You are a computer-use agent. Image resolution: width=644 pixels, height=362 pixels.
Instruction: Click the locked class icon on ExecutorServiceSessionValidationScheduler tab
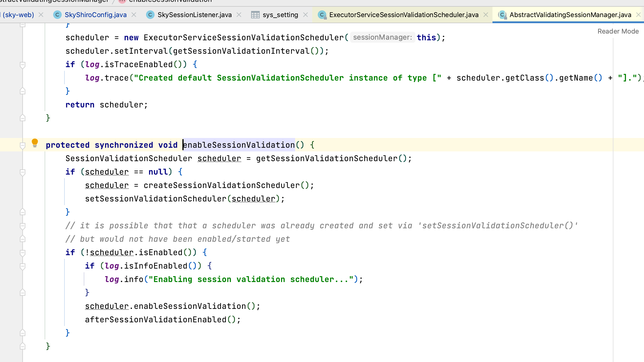(322, 15)
